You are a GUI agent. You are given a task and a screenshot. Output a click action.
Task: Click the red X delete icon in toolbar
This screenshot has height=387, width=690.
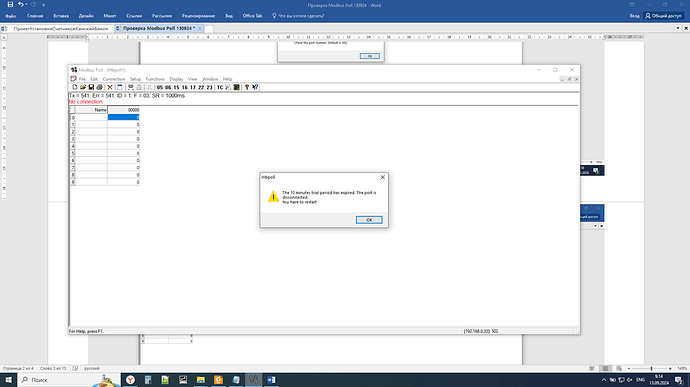click(x=110, y=87)
